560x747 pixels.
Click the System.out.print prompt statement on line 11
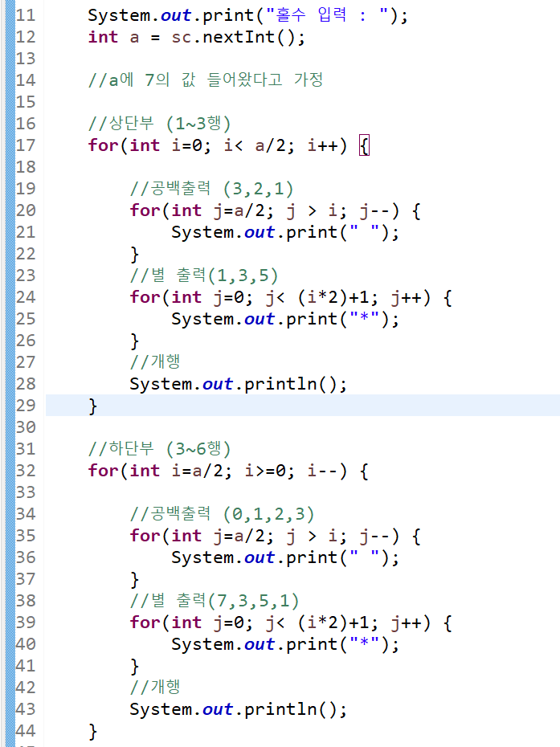tap(247, 15)
